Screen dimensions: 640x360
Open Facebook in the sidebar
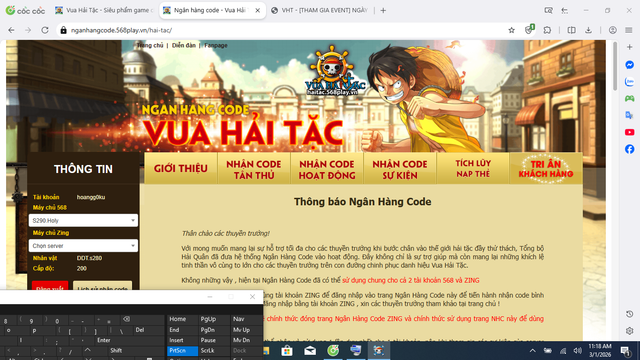click(x=629, y=149)
